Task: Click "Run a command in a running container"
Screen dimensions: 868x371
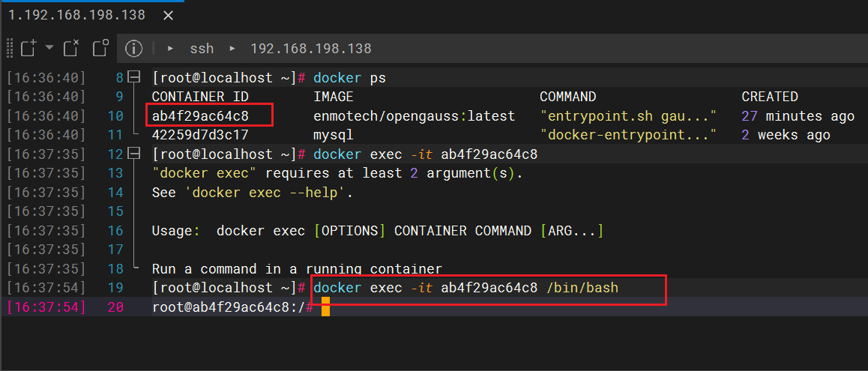Action: (x=297, y=269)
